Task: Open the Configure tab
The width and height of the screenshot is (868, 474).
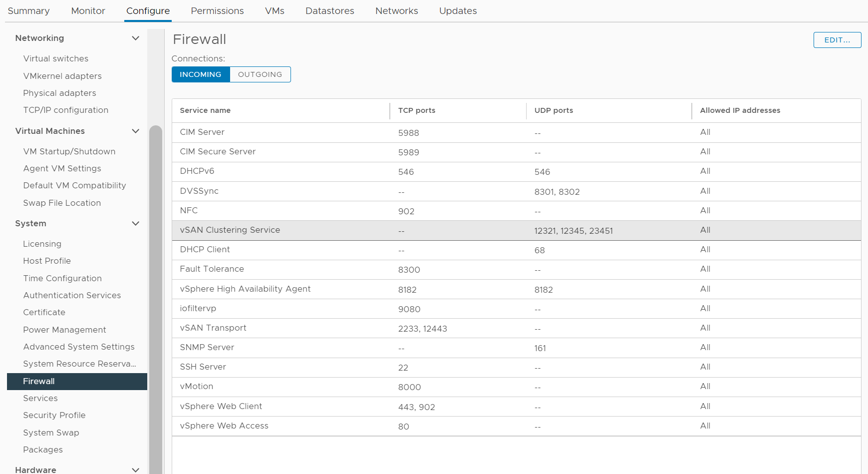Action: click(x=148, y=11)
